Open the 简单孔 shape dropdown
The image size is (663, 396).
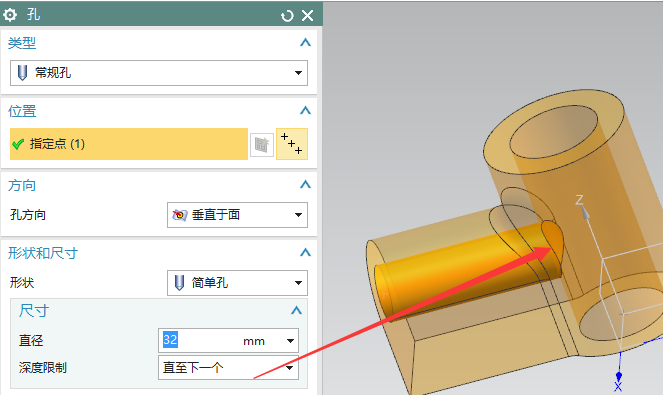pos(237,282)
